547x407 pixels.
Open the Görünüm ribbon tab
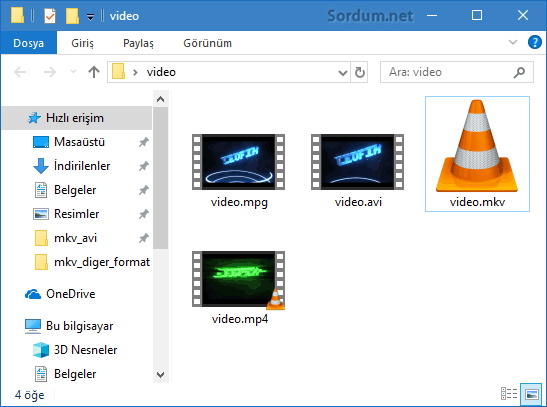[x=207, y=43]
